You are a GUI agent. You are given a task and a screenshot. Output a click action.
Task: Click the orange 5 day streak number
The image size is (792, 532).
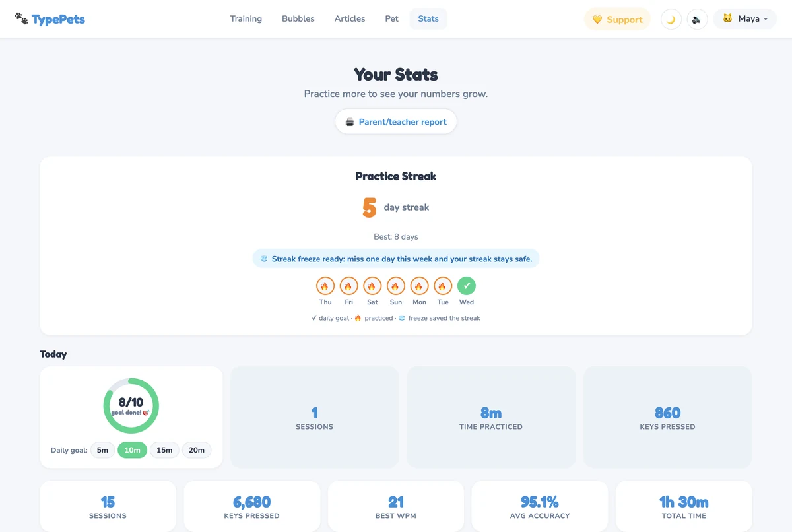(369, 207)
